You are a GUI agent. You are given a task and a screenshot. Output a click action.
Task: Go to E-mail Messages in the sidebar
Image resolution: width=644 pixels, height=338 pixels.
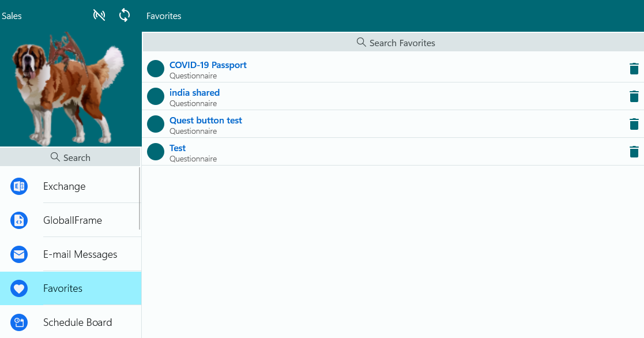click(80, 254)
